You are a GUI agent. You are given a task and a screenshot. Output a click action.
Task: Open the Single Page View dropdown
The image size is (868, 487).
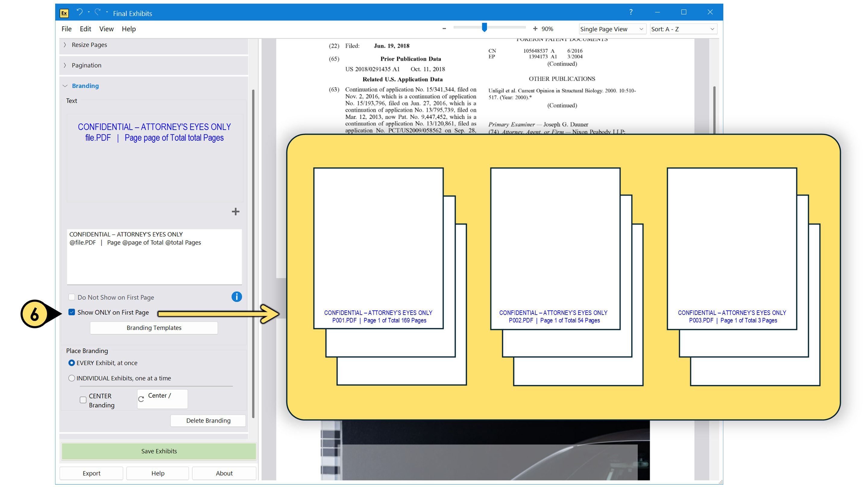tap(612, 29)
